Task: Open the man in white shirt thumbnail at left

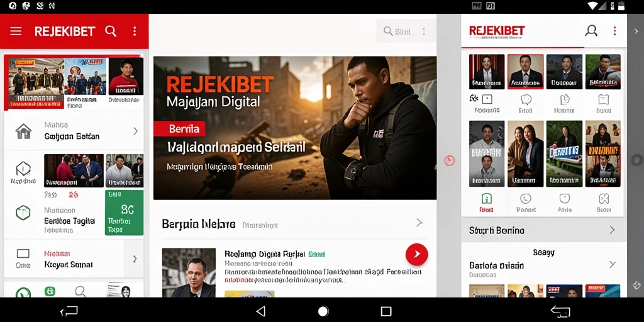Action: (x=125, y=171)
